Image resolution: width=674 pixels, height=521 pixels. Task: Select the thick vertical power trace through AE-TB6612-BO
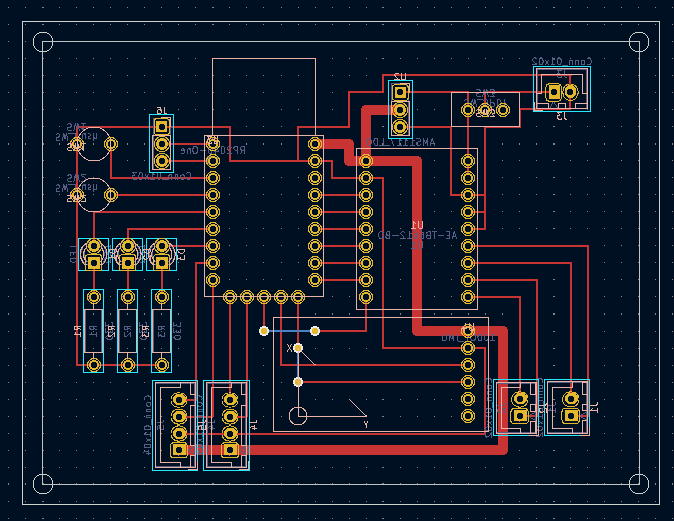(x=417, y=245)
